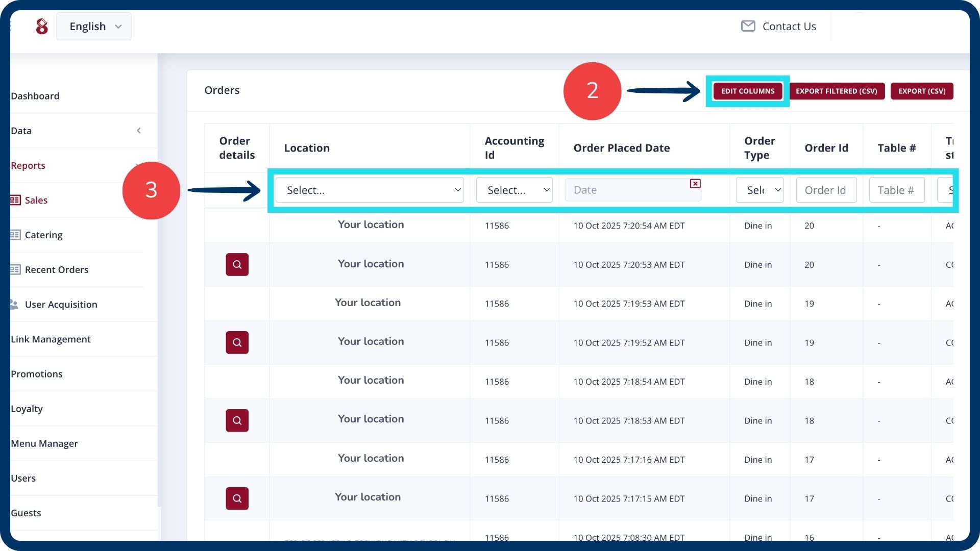This screenshot has height=551, width=980.
Task: Collapse the Data menu chevron
Action: click(x=139, y=131)
